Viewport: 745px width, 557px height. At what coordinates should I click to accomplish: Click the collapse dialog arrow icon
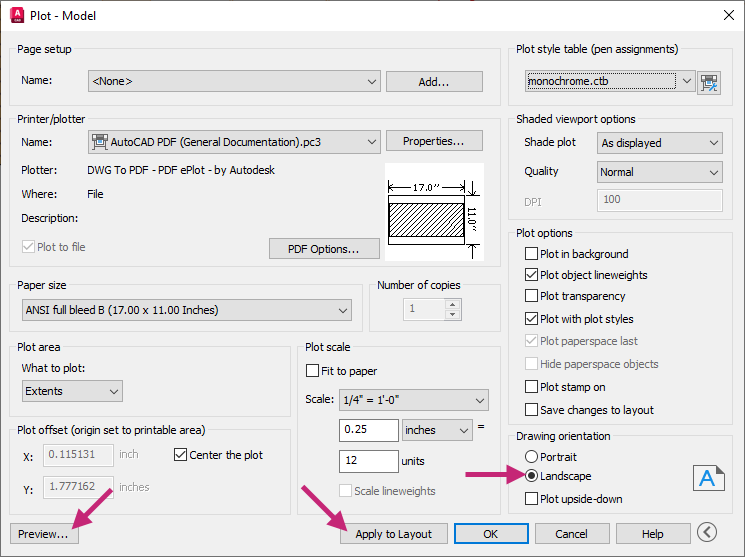(707, 532)
